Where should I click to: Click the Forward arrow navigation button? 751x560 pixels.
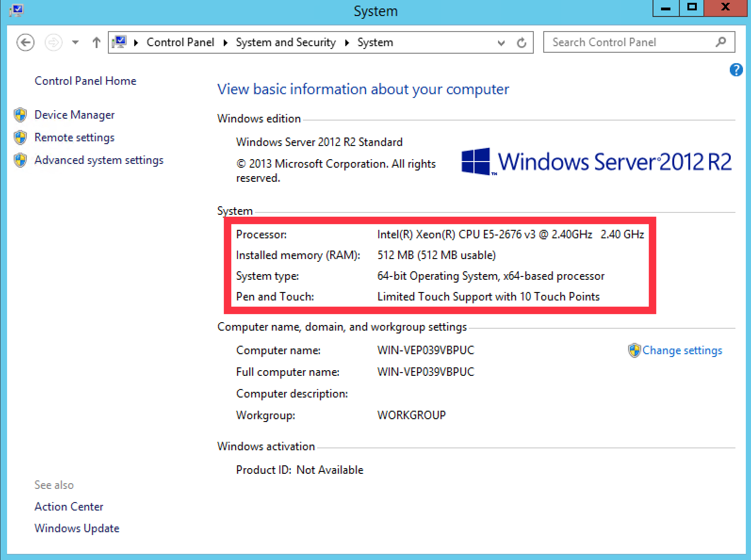53,42
